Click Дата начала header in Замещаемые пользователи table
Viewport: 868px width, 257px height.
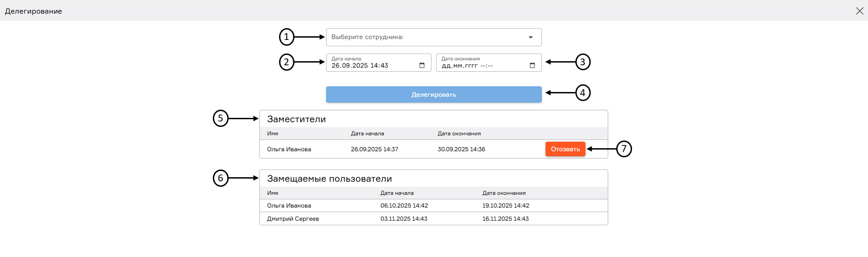(x=397, y=193)
